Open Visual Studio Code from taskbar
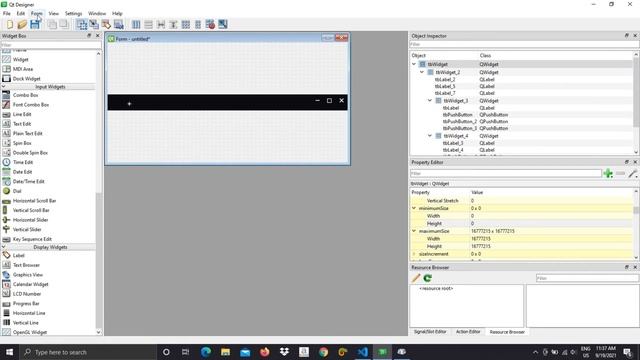 (x=362, y=352)
